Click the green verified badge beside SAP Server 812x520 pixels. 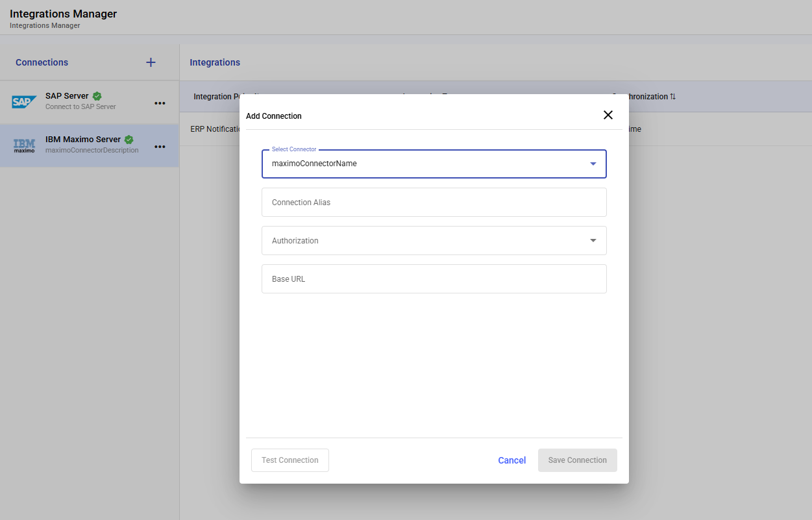(x=97, y=96)
